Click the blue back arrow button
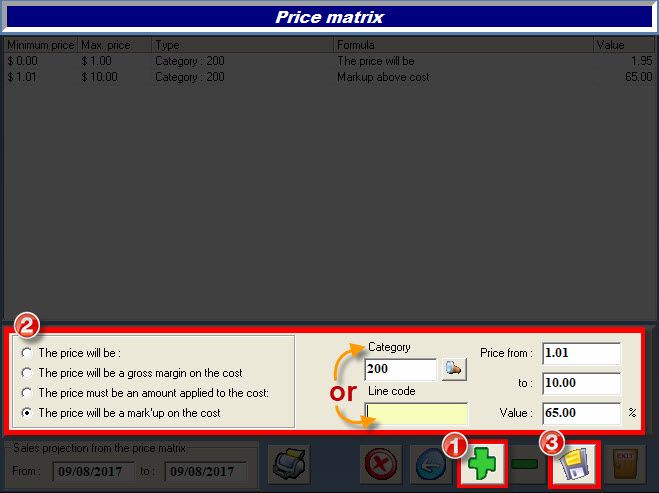Screen dimensions: 659x493 tap(430, 464)
